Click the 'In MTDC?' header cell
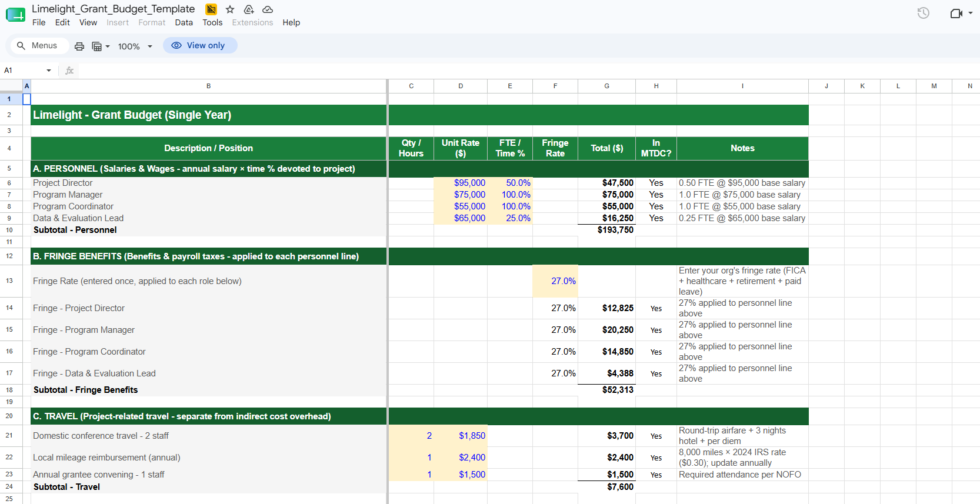This screenshot has height=504, width=980. click(656, 148)
